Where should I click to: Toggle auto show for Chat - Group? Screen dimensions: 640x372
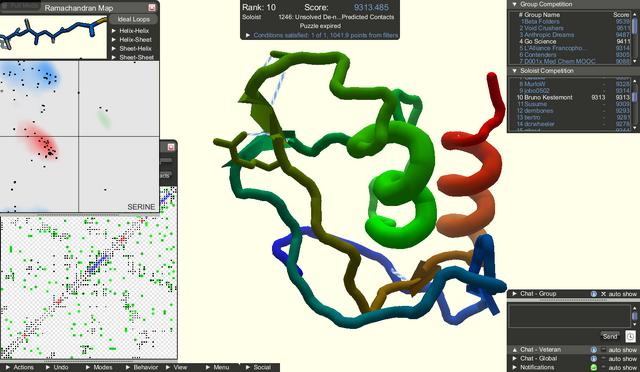coord(604,294)
